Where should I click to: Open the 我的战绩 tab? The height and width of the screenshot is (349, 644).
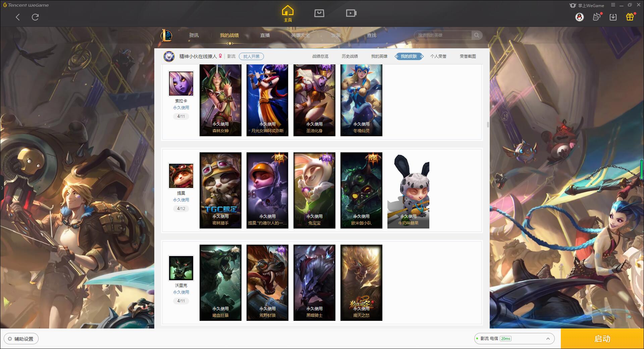229,35
